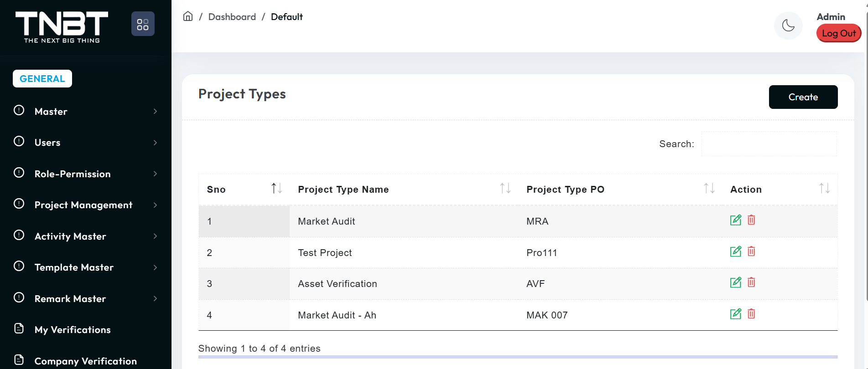868x369 pixels.
Task: Edit the Test Project entry
Action: click(x=735, y=251)
